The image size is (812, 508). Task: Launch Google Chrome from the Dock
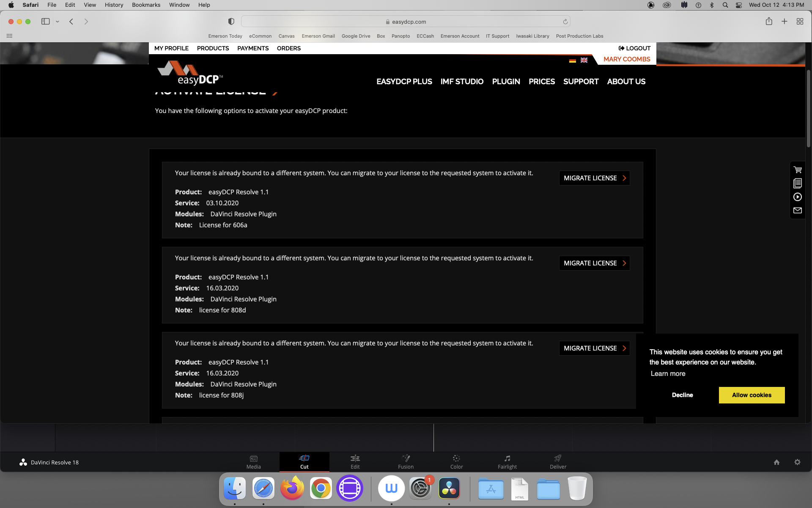coord(321,489)
